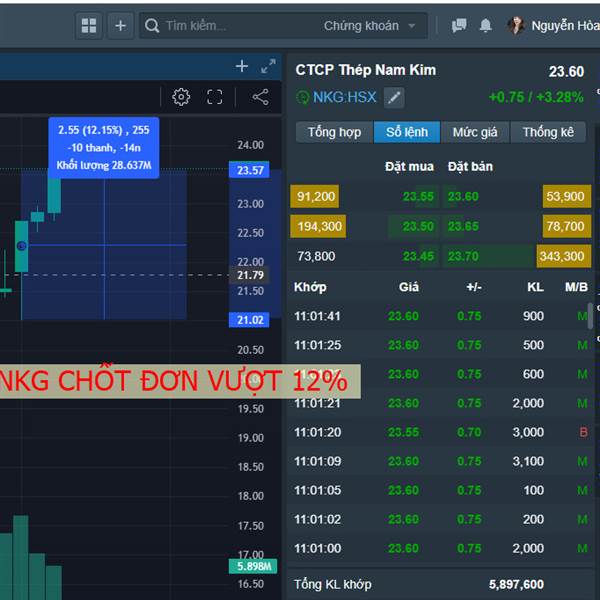Screen dimensions: 600x600
Task: Switch to the Sổ lệnh tab
Action: (407, 132)
